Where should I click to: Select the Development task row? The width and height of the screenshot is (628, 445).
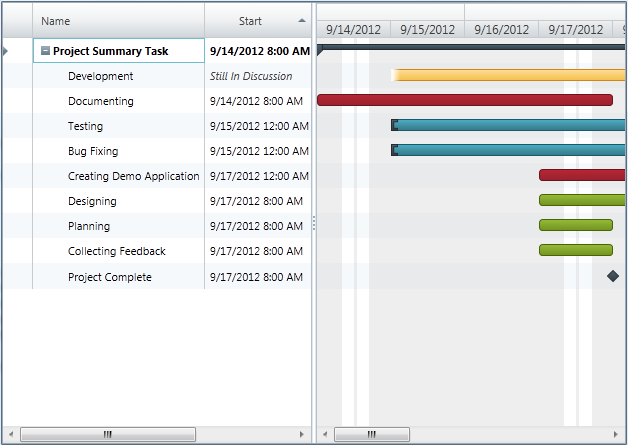point(100,76)
